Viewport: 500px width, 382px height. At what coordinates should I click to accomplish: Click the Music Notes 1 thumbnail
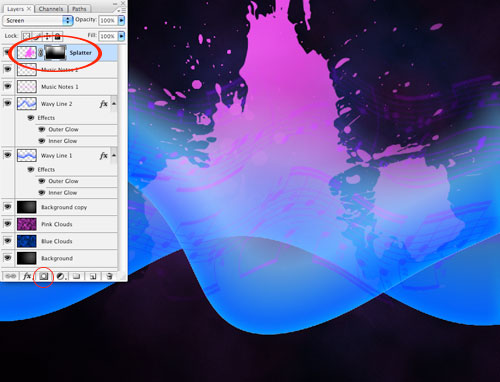tap(27, 87)
